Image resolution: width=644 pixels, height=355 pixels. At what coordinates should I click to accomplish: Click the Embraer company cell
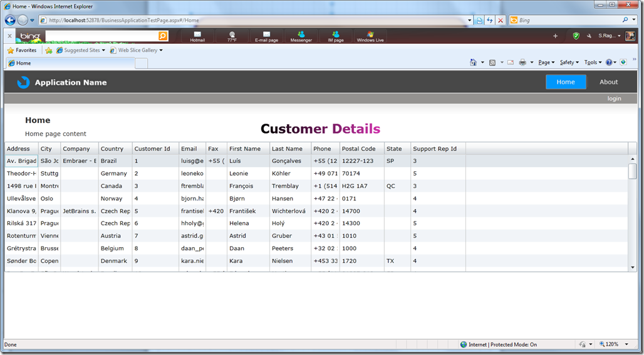80,161
